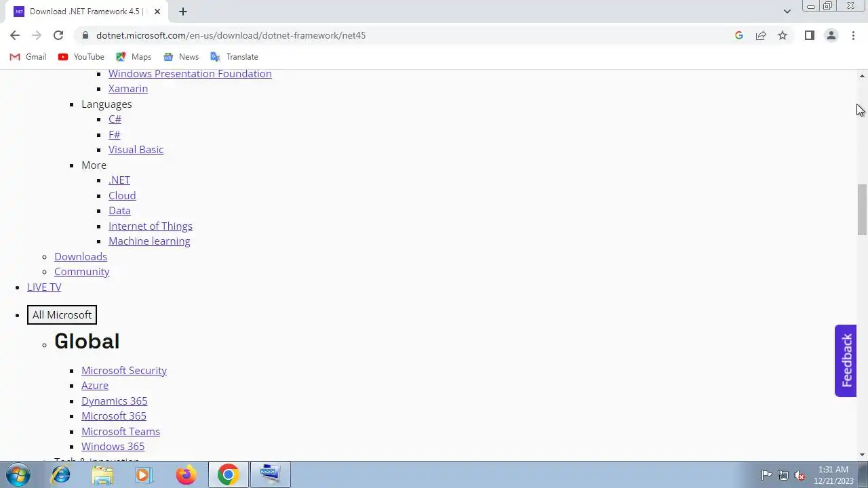Open the Azure link
This screenshot has width=868, height=488.
coord(95,386)
